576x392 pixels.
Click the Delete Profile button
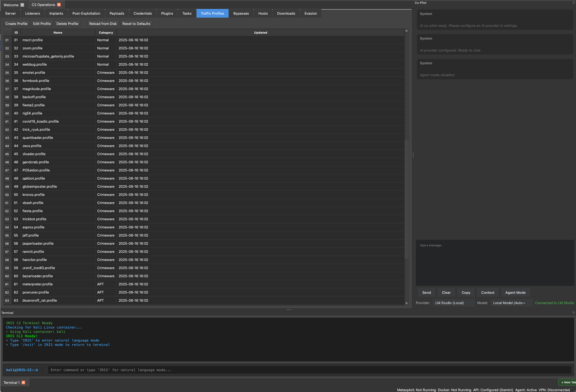(67, 24)
